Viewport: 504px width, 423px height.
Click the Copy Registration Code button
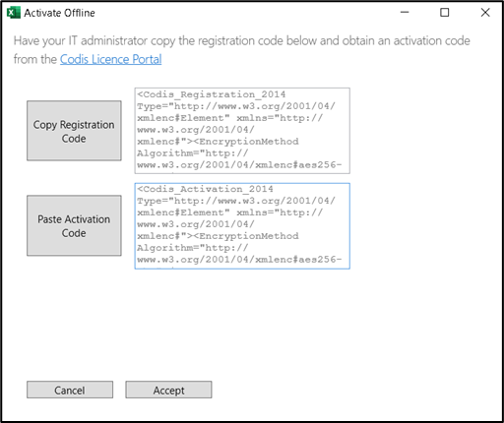tap(74, 131)
